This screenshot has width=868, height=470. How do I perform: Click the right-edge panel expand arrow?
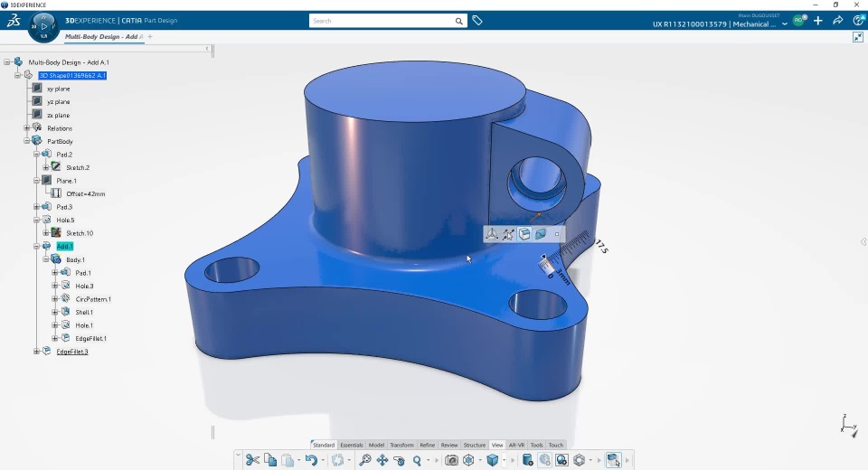[863, 242]
